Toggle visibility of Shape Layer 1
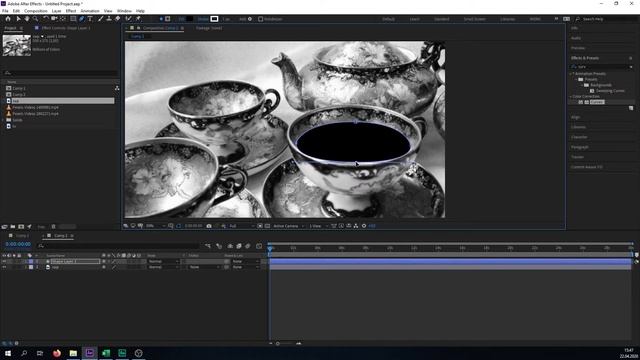The height and width of the screenshot is (360, 640). coord(4,261)
